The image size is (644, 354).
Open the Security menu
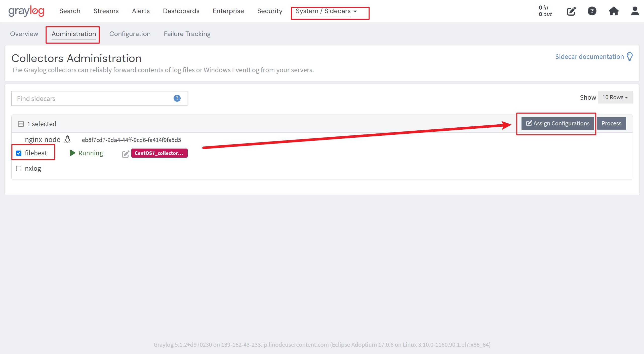click(270, 11)
